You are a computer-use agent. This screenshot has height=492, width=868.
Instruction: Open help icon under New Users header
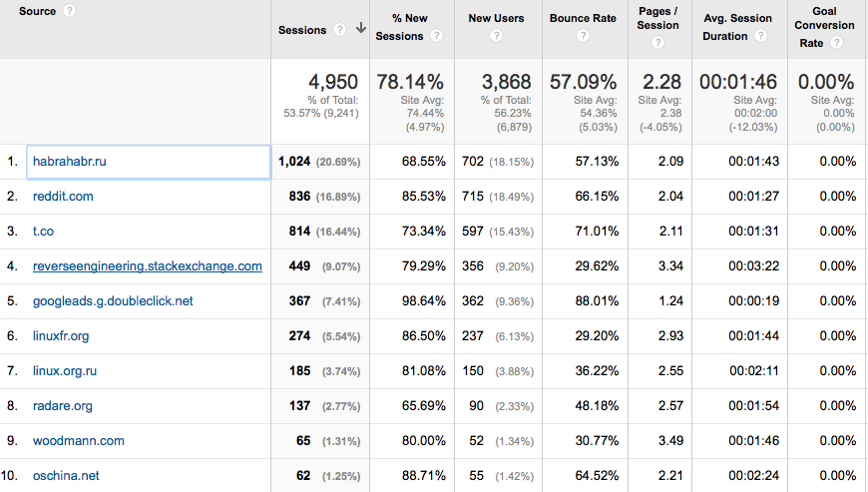tap(496, 36)
